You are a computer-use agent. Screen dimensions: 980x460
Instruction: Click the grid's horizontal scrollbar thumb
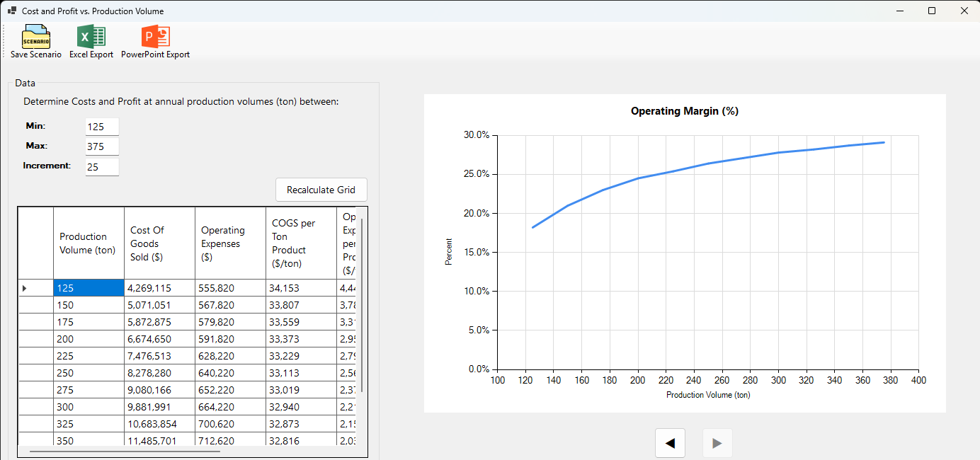(125, 450)
